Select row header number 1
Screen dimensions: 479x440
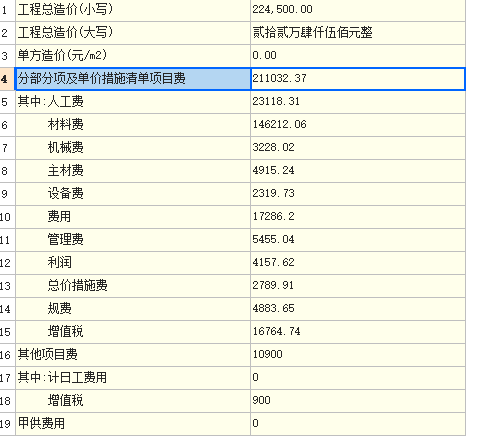[x=7, y=9]
